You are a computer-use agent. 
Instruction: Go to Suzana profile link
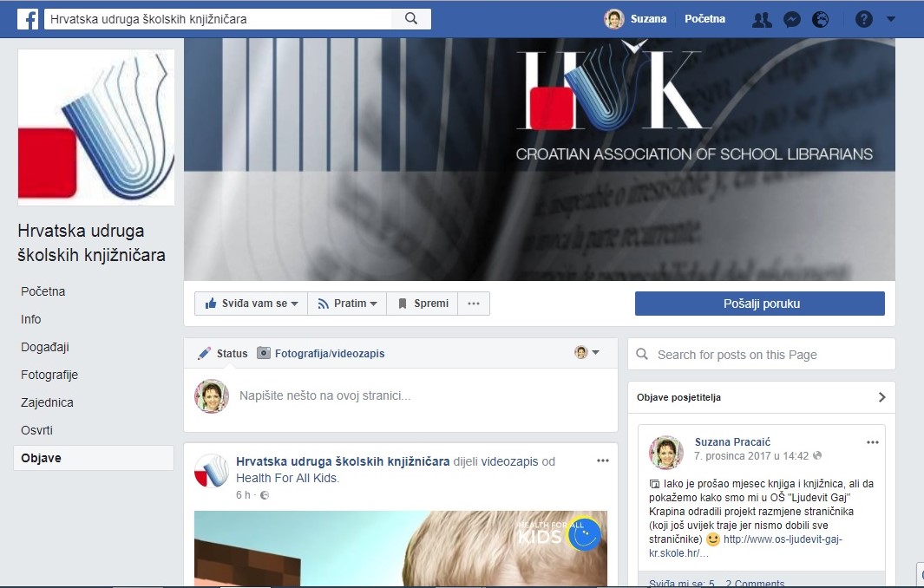click(648, 19)
